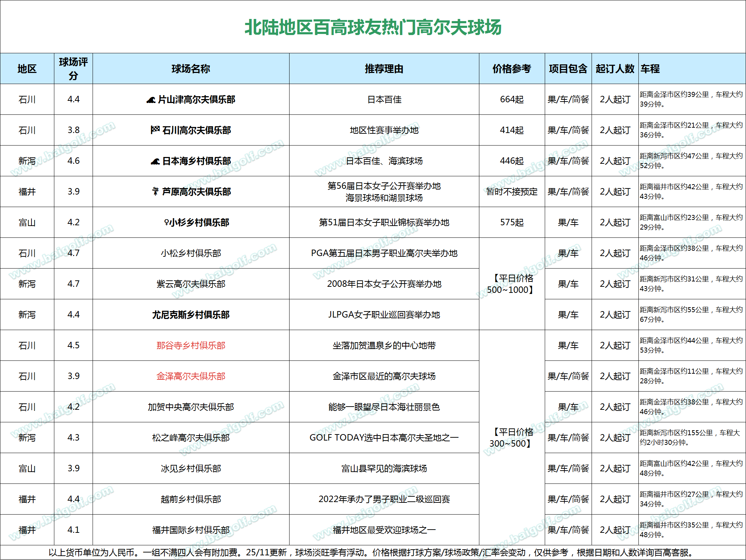Screen dimensions: 746x560
Task: Select the 664起 price cell
Action: click(x=512, y=99)
